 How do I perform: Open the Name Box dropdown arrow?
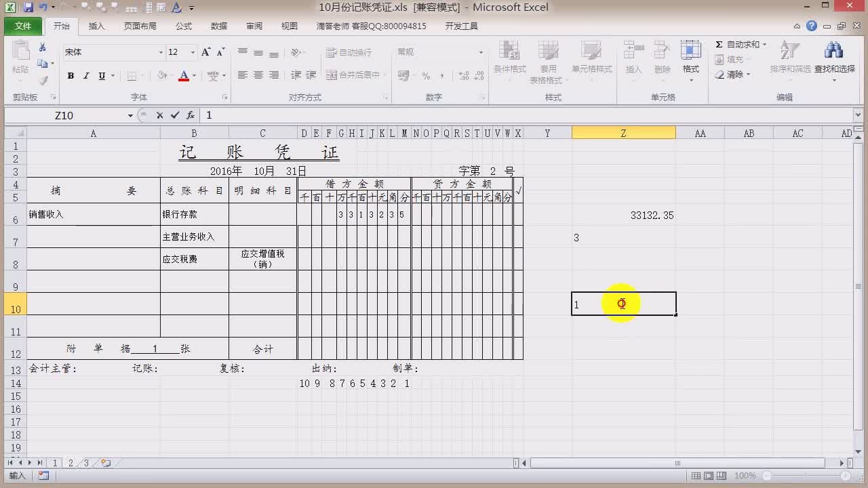[x=130, y=116]
